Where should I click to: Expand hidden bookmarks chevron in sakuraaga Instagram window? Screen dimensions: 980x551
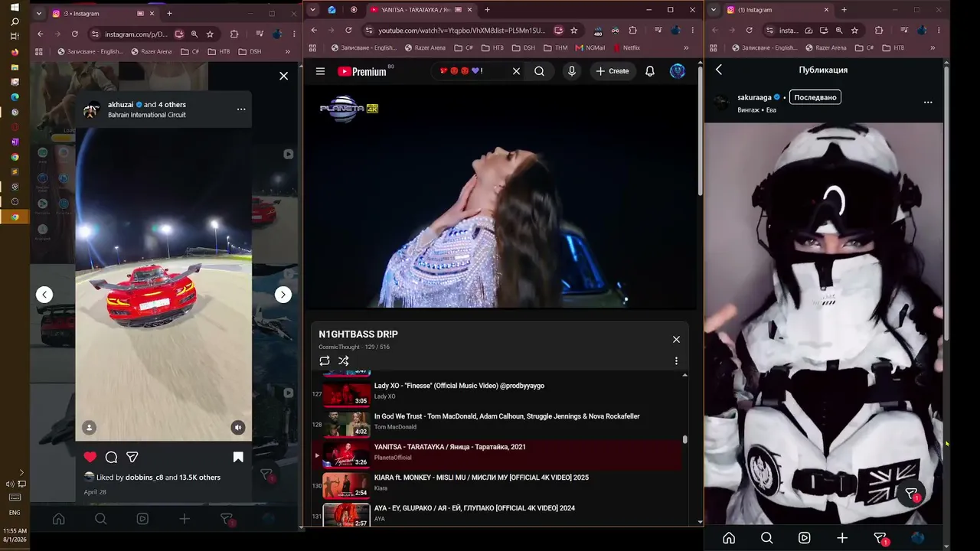tap(934, 47)
